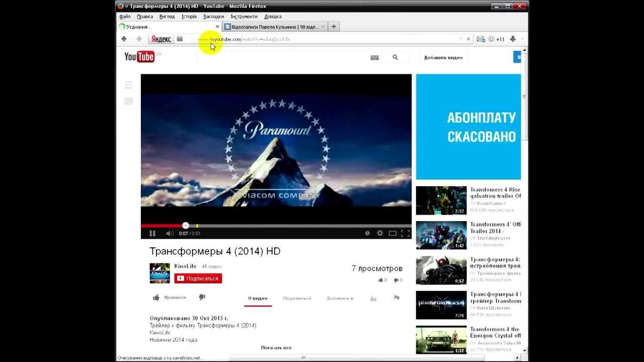Open Трансформеры 4 трейлер thumbnail 2:26

pyautogui.click(x=441, y=305)
